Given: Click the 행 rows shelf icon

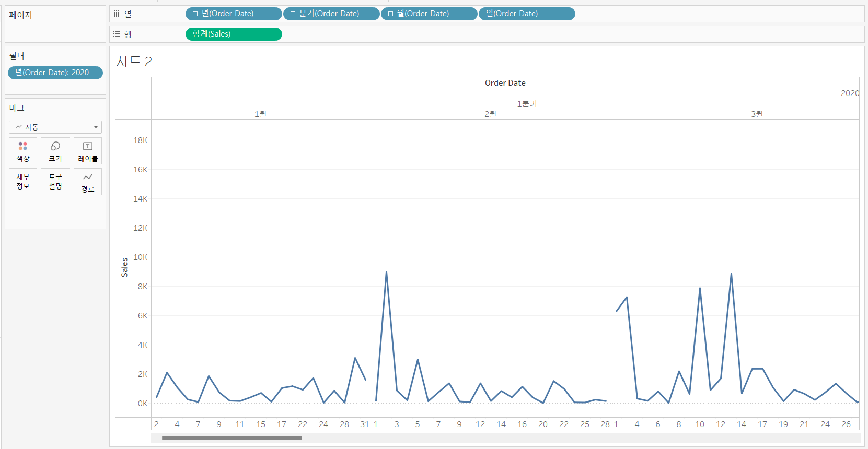Looking at the screenshot, I should coord(117,34).
